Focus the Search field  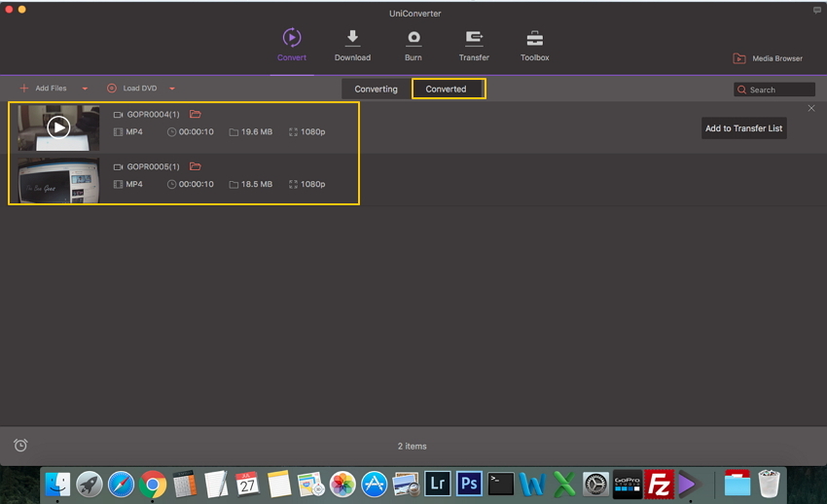[774, 90]
